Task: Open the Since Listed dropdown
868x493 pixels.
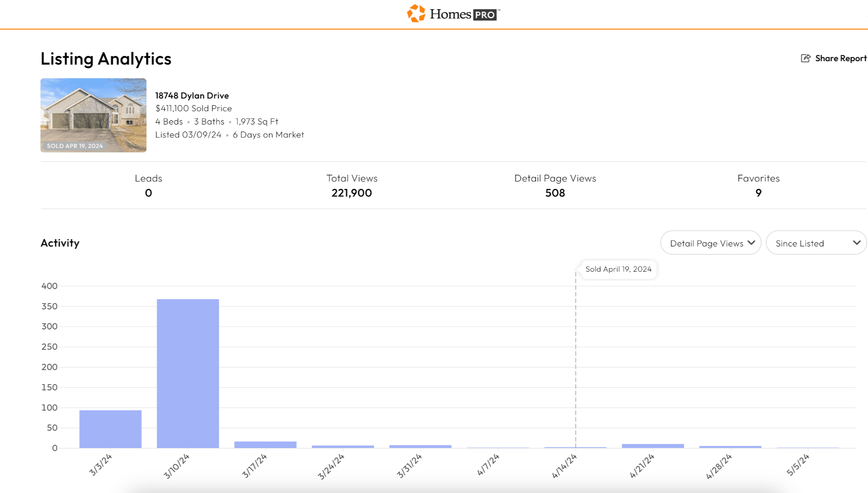Action: tap(816, 243)
